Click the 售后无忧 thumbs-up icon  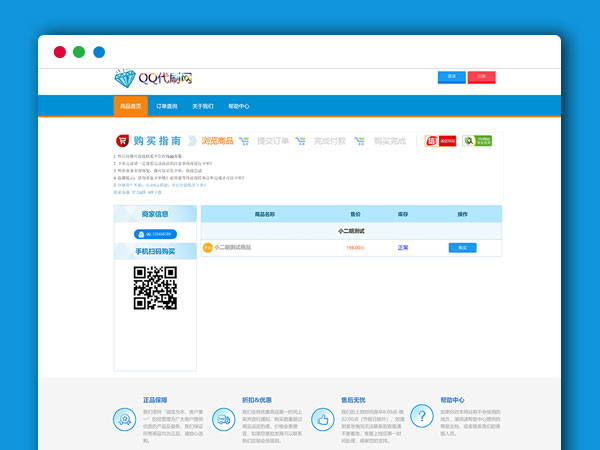(x=324, y=418)
